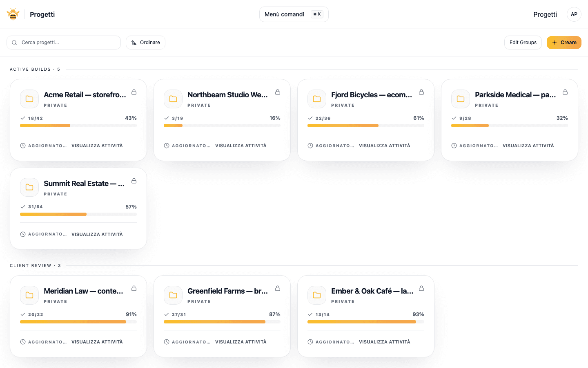Open the folder icon on Acme Retail card
The height and width of the screenshot is (368, 588).
click(29, 99)
